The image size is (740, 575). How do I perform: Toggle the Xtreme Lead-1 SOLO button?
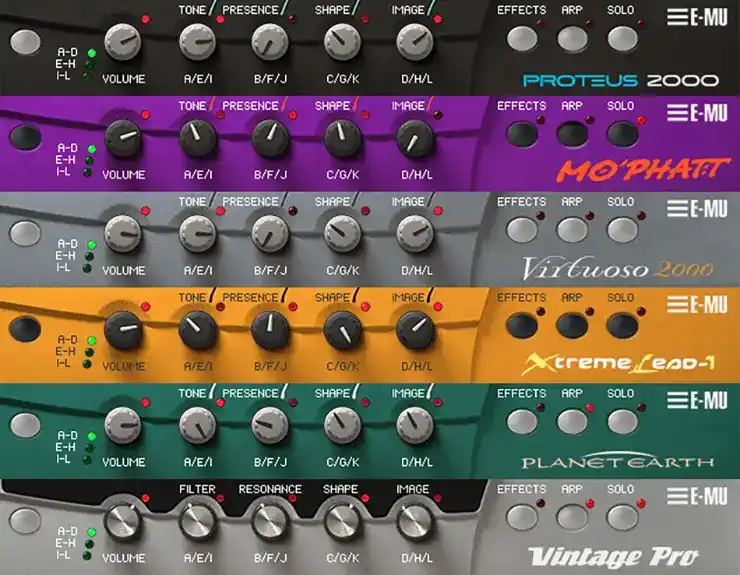point(622,326)
